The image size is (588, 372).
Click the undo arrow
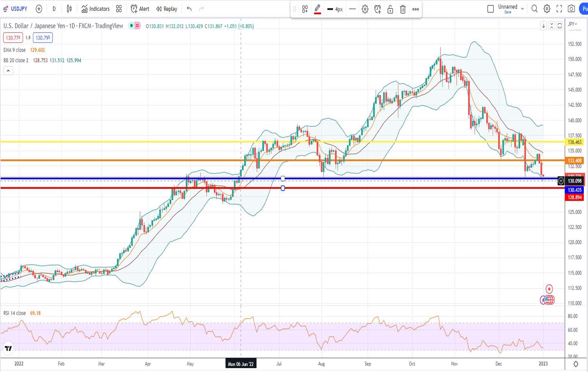tap(189, 9)
